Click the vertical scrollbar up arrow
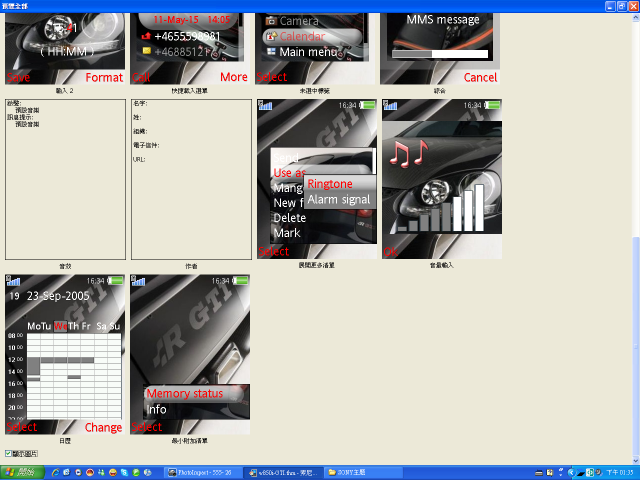This screenshot has width=640, height=480. pyautogui.click(x=636, y=18)
